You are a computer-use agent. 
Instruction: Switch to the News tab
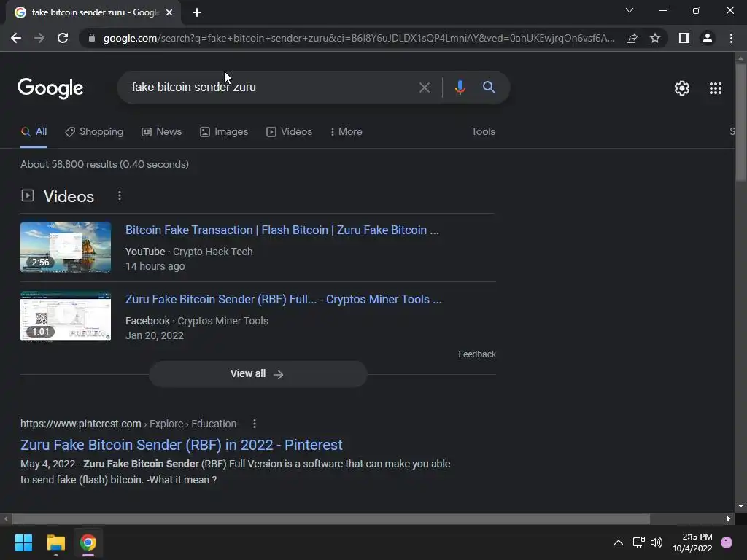pyautogui.click(x=161, y=132)
